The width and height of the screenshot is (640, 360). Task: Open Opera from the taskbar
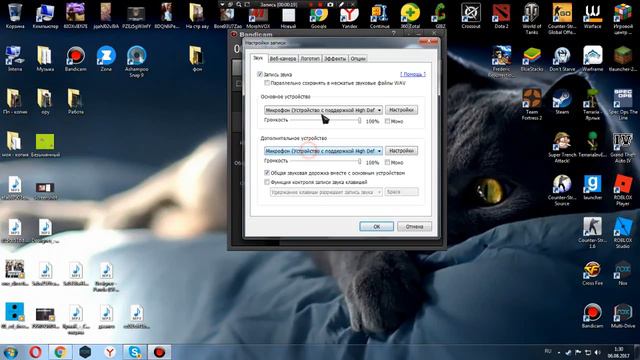(36, 352)
